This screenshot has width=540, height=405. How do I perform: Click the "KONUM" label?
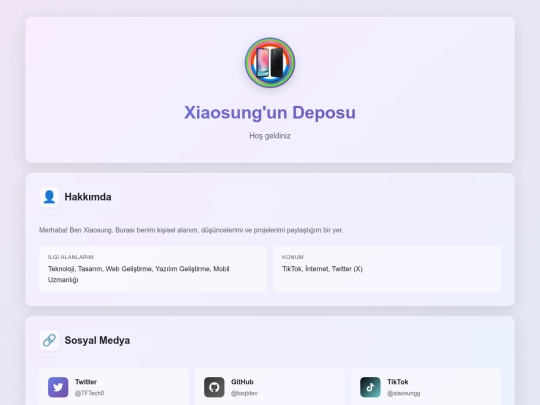293,257
